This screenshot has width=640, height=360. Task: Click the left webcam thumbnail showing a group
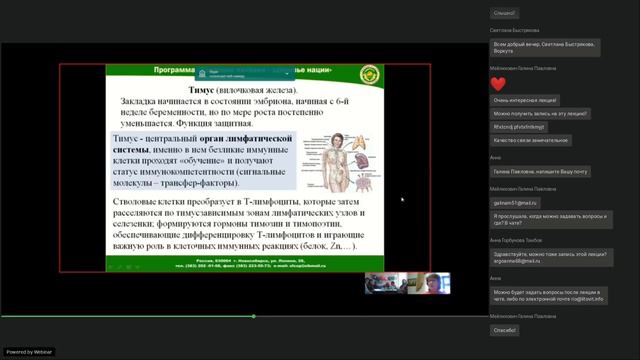[386, 283]
